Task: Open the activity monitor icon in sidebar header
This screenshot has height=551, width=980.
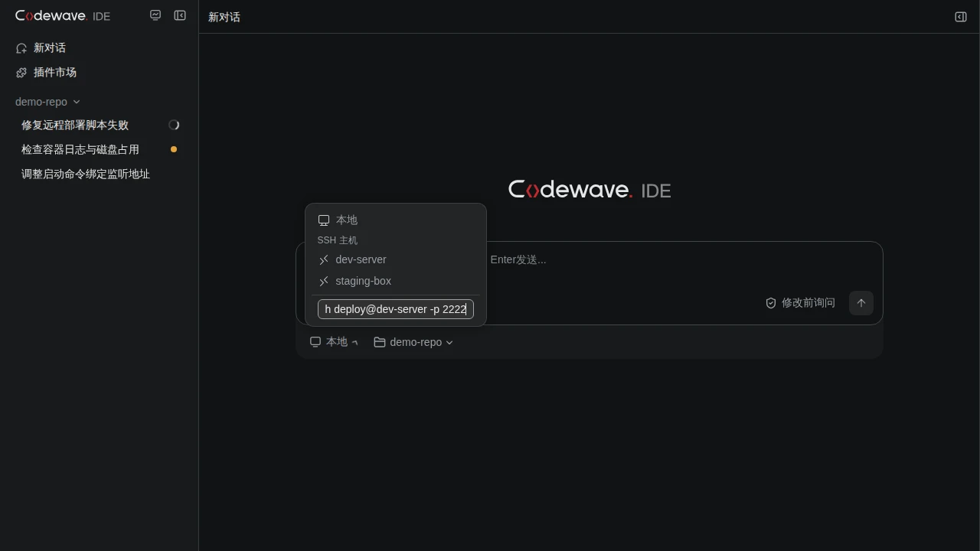Action: [x=155, y=15]
